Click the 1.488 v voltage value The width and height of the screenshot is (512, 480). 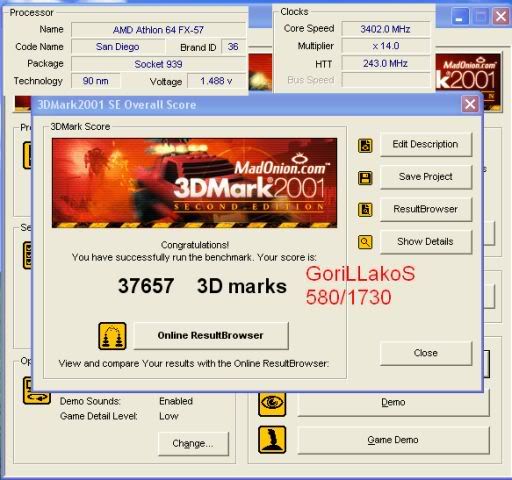pyautogui.click(x=216, y=81)
